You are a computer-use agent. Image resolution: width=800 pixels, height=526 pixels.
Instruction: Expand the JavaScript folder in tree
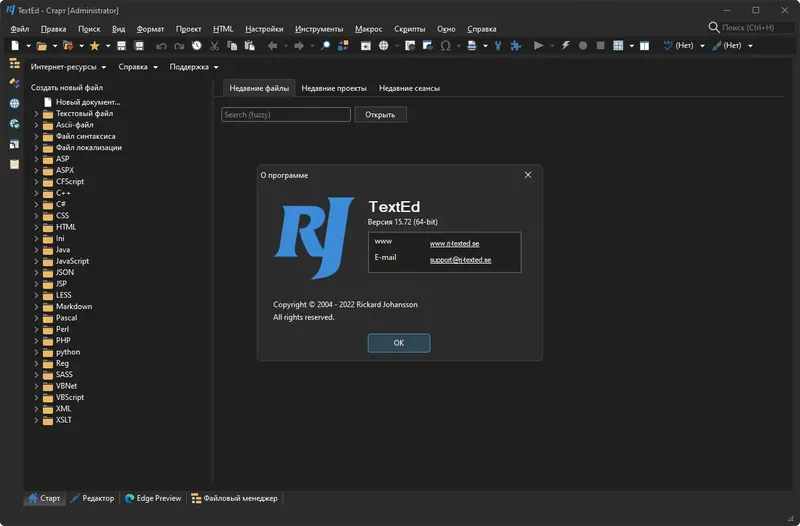tap(36, 261)
